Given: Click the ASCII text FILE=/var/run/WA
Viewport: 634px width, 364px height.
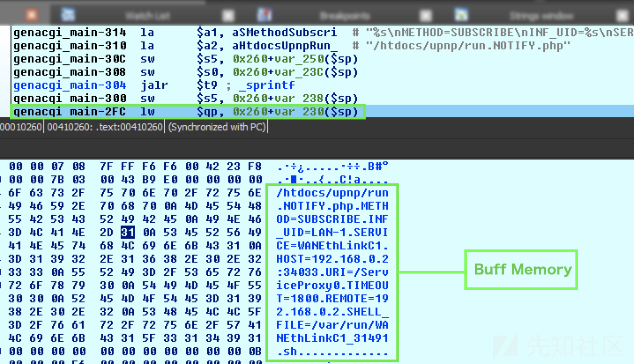Looking at the screenshot, I should tap(332, 324).
